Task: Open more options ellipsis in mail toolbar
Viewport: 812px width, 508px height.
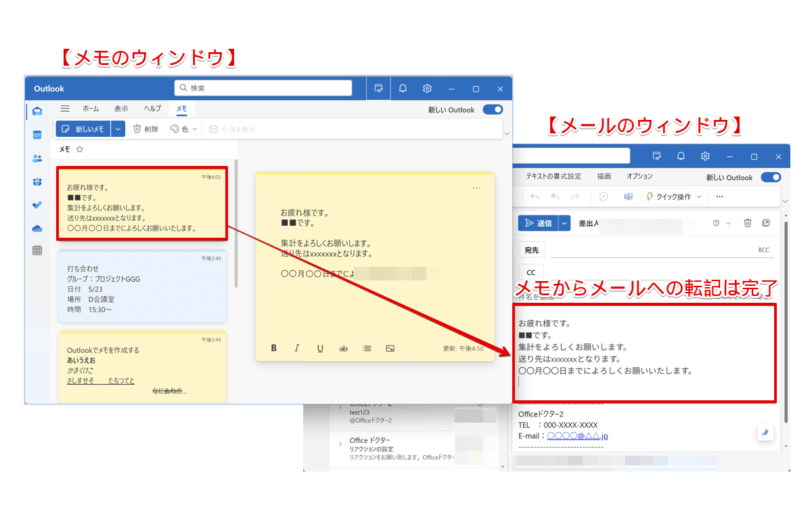Action: 719,197
